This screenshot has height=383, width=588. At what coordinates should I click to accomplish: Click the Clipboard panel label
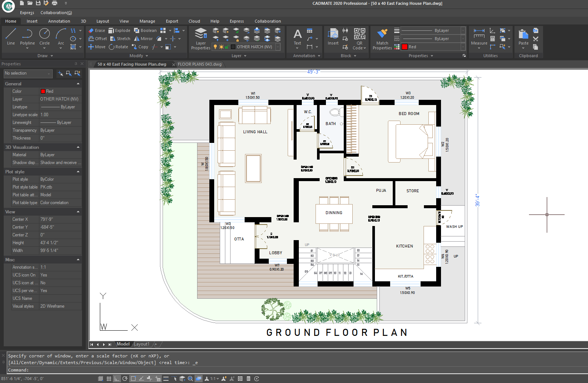(528, 56)
